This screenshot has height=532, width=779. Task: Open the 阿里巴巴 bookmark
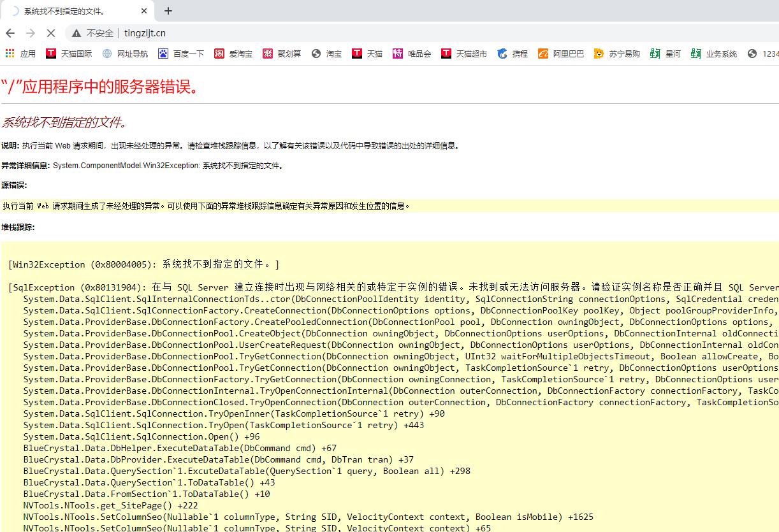[561, 54]
